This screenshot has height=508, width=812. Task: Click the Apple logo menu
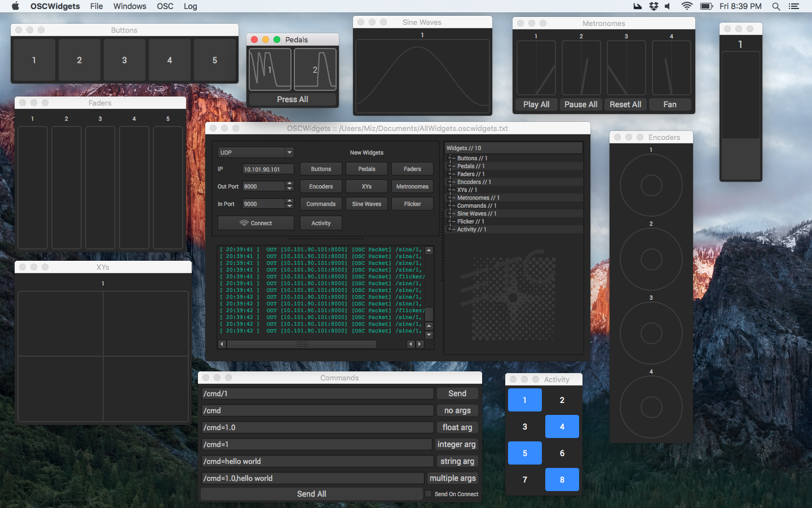15,6
